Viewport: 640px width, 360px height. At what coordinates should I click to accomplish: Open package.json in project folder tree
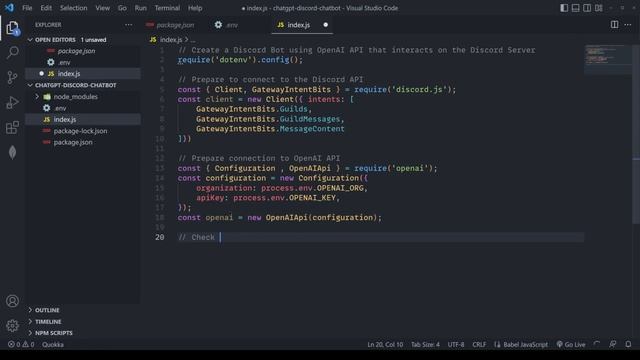point(83,142)
